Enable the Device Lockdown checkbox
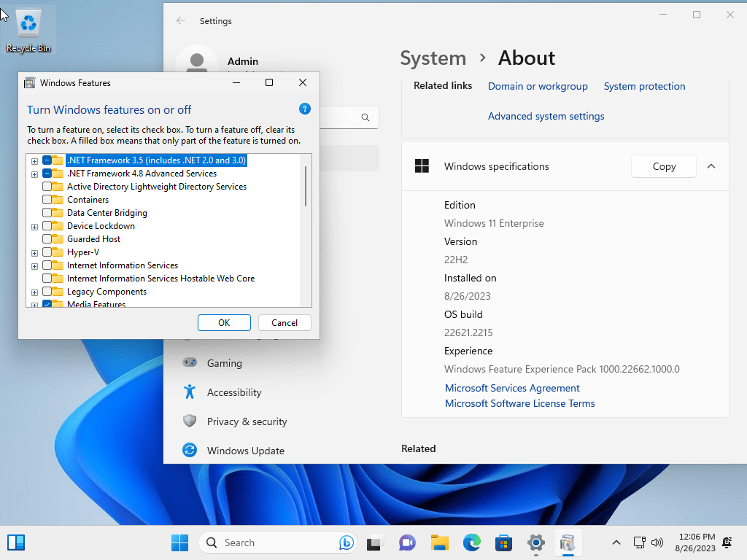 coord(47,226)
